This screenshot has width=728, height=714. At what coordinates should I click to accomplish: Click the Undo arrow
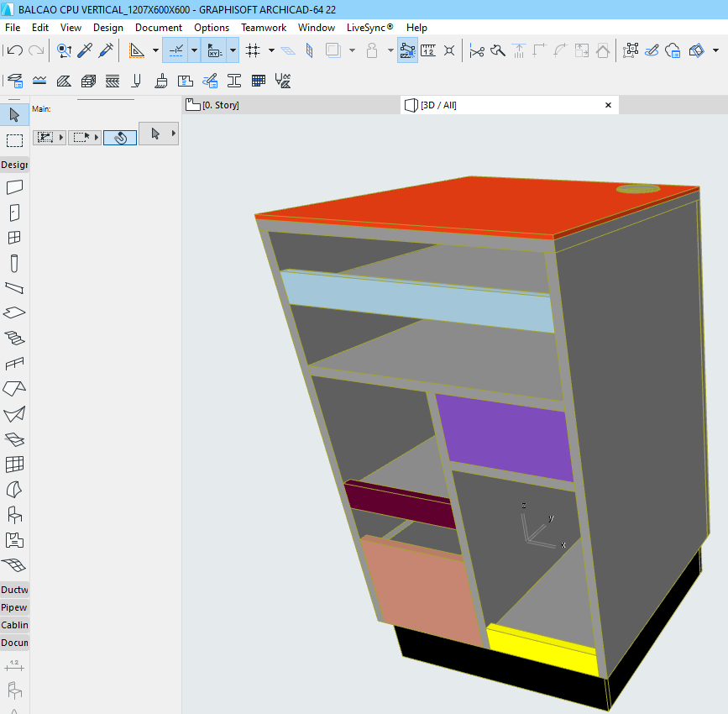pos(14,50)
